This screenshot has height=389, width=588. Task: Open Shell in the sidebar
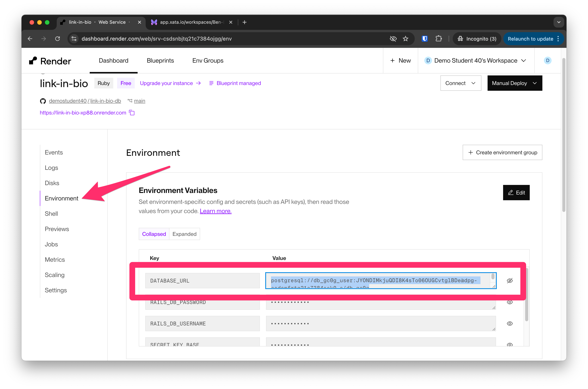(51, 214)
